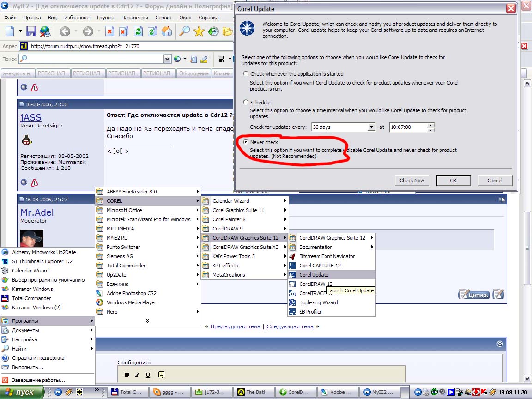Click the quote wrap icon in message editor
The height and width of the screenshot is (399, 532).
pyautogui.click(x=162, y=375)
